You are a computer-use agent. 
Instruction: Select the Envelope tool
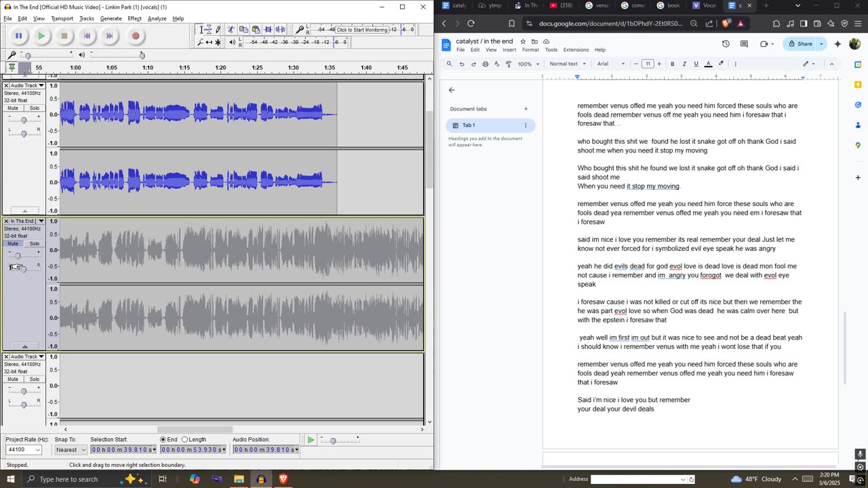click(x=209, y=30)
